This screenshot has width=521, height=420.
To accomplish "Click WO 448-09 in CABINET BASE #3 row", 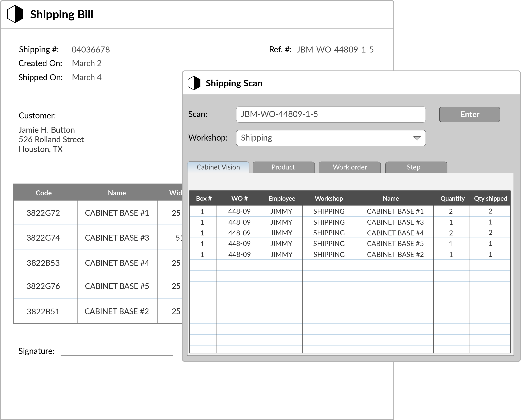I will click(239, 222).
